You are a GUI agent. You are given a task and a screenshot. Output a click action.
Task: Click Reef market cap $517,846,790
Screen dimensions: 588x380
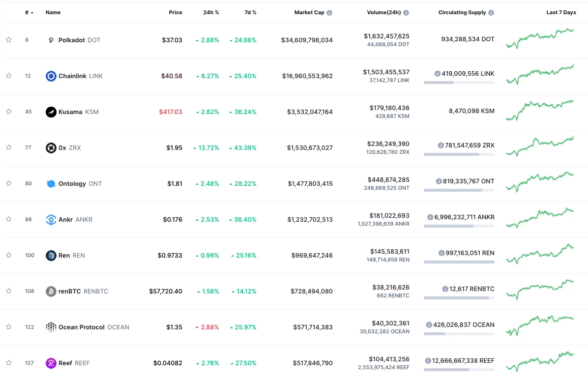(313, 363)
